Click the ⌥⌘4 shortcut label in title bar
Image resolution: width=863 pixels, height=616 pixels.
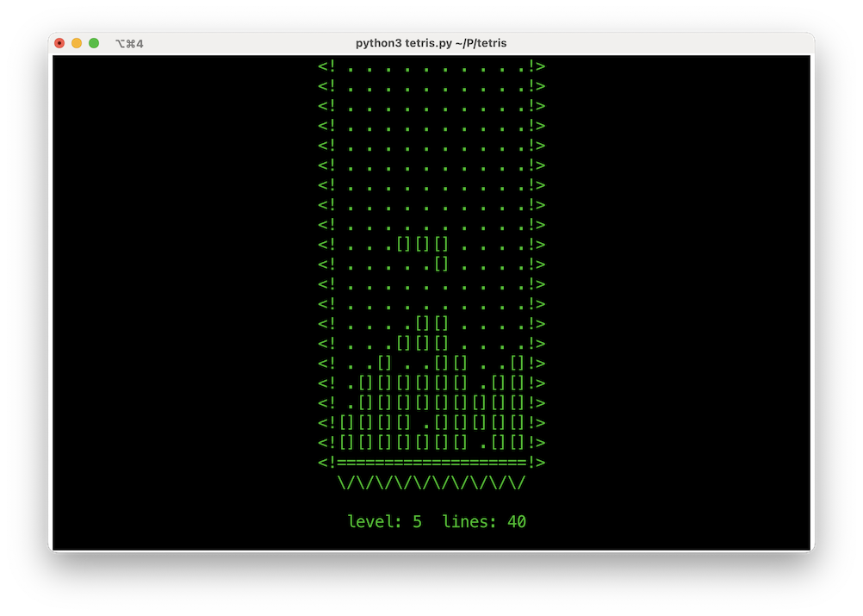coord(129,43)
